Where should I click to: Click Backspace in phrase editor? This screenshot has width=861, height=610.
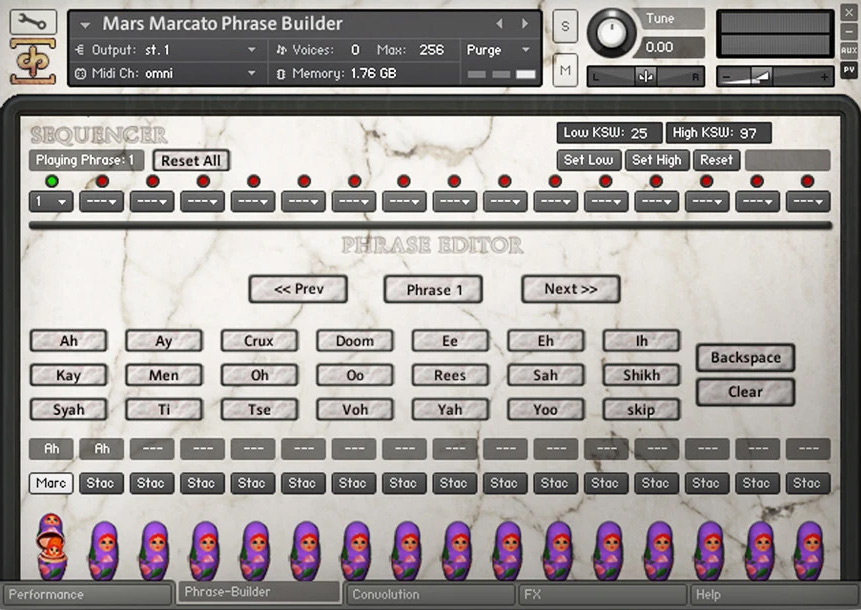click(745, 357)
